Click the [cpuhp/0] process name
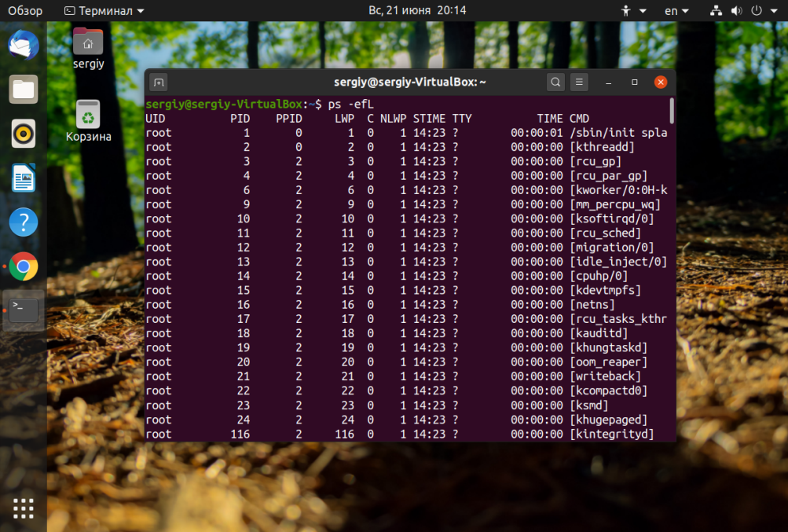The width and height of the screenshot is (788, 532). (x=599, y=276)
